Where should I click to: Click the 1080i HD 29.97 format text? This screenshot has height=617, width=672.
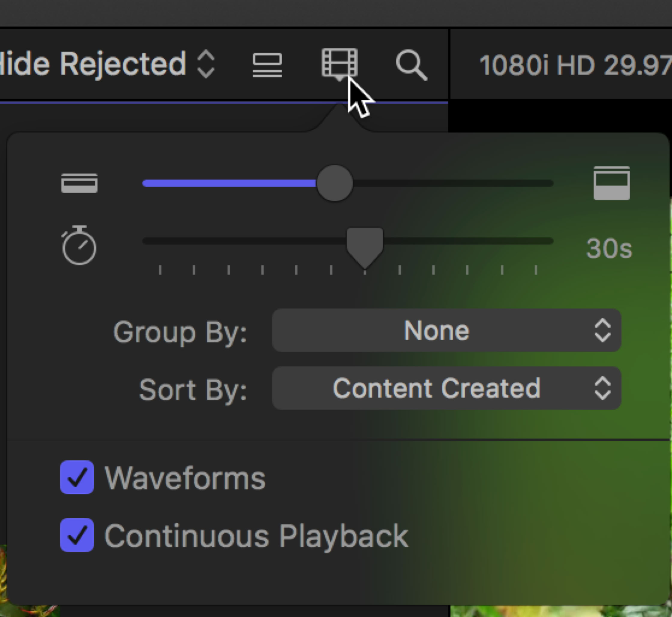tap(574, 65)
